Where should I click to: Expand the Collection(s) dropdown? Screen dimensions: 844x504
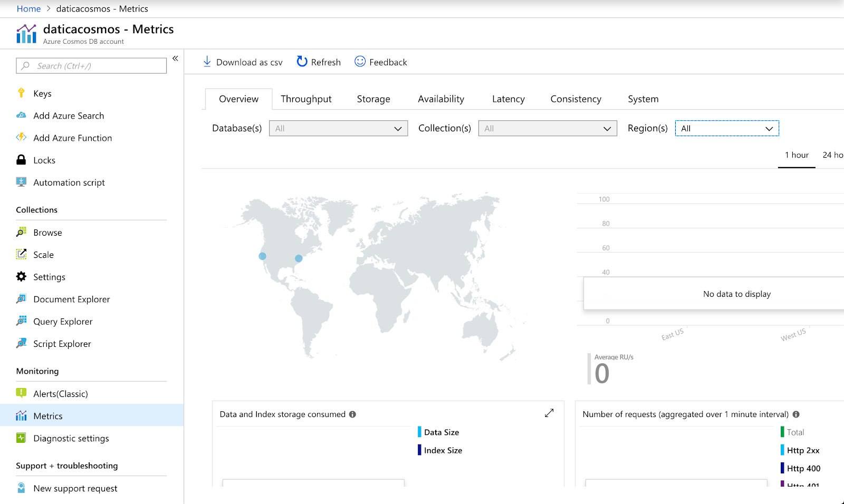tap(547, 128)
